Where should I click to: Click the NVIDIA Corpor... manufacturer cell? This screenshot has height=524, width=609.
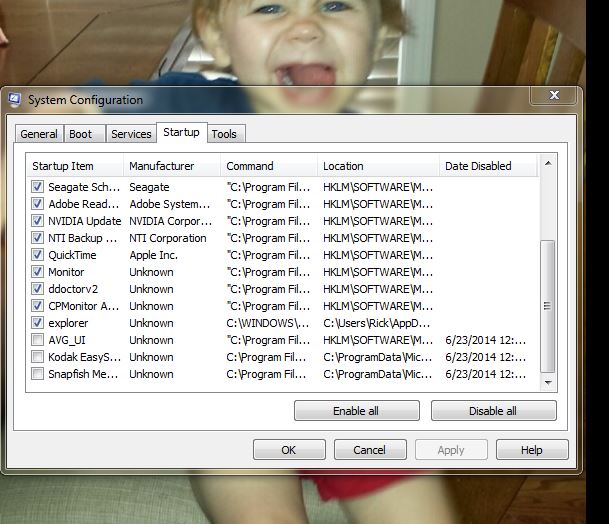(171, 221)
